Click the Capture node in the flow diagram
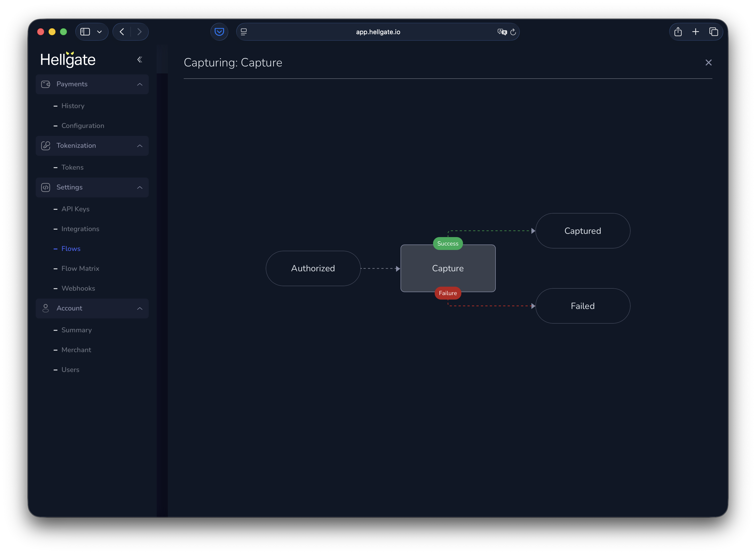 [448, 268]
